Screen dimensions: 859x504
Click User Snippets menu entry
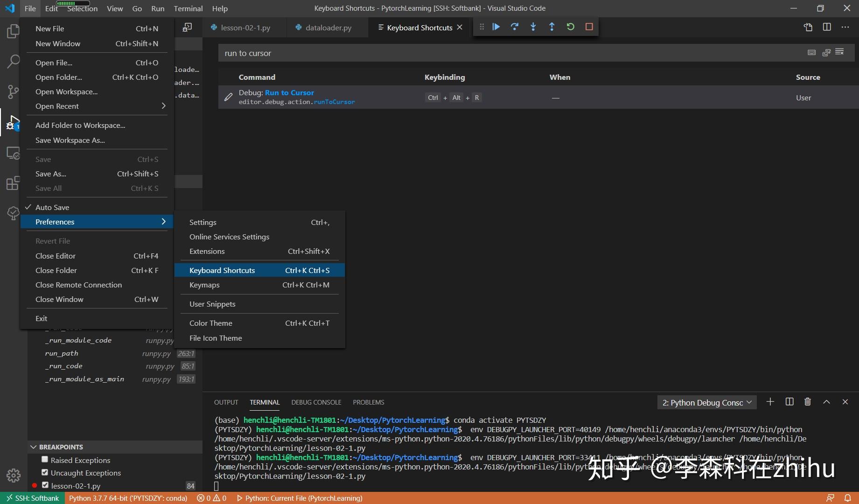click(259, 304)
